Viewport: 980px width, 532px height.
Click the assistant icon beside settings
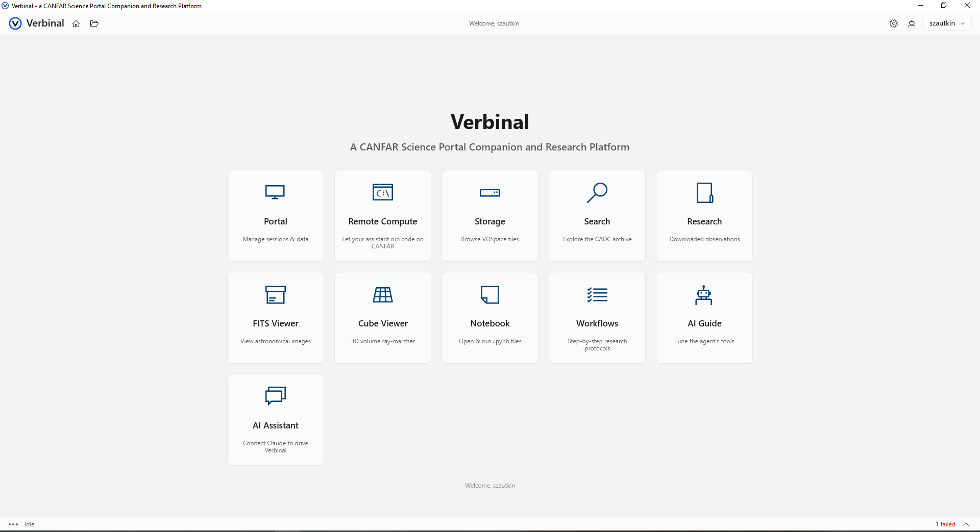click(912, 23)
